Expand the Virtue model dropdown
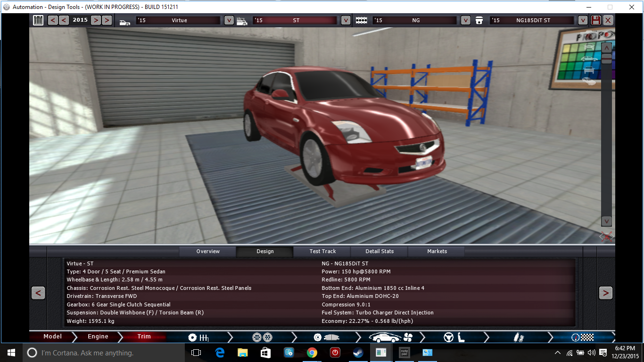 pyautogui.click(x=229, y=20)
